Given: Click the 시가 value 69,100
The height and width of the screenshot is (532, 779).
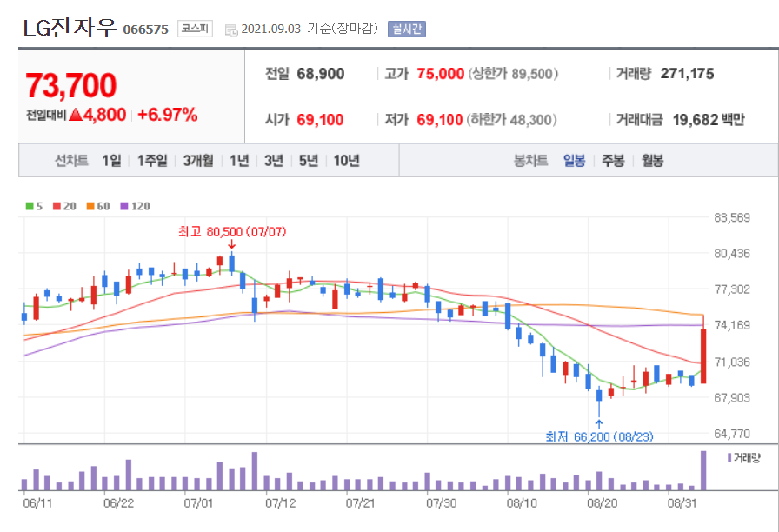Looking at the screenshot, I should pyautogui.click(x=321, y=120).
